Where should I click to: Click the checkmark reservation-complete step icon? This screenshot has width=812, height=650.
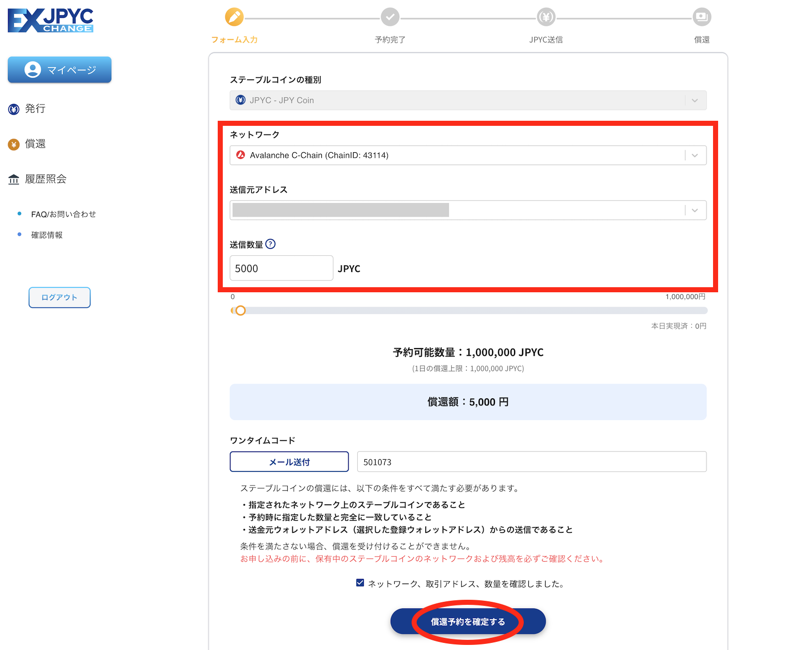[x=390, y=17]
